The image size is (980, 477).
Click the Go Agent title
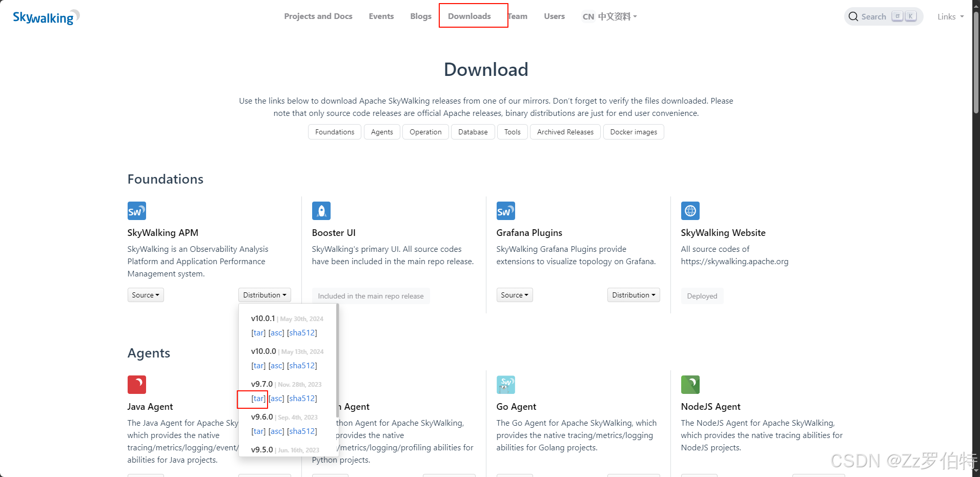[x=516, y=407]
